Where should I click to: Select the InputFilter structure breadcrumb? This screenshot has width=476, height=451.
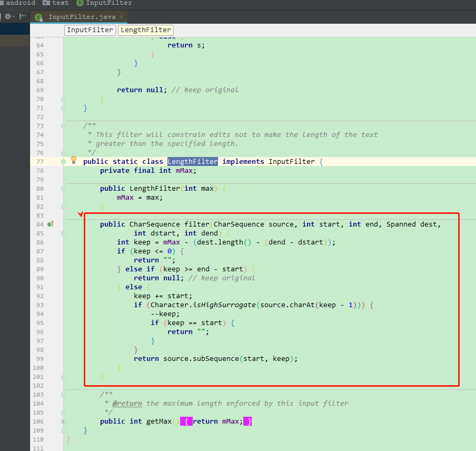point(90,30)
